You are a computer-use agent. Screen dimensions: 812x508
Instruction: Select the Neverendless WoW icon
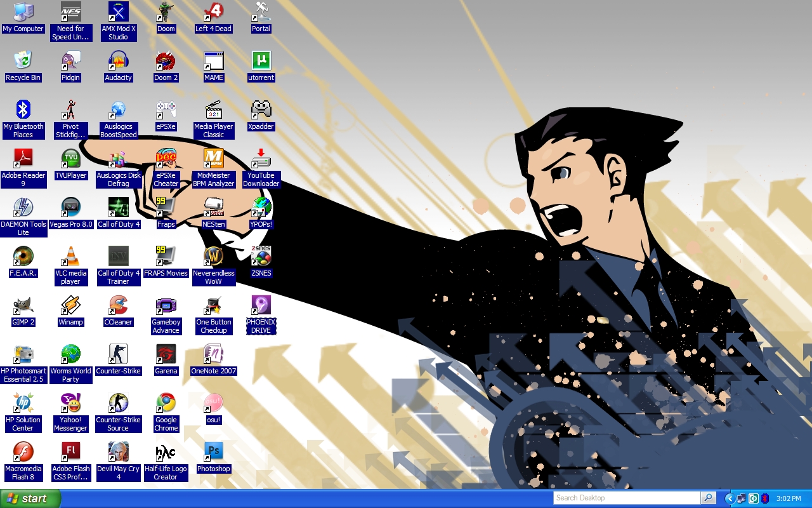(x=214, y=256)
